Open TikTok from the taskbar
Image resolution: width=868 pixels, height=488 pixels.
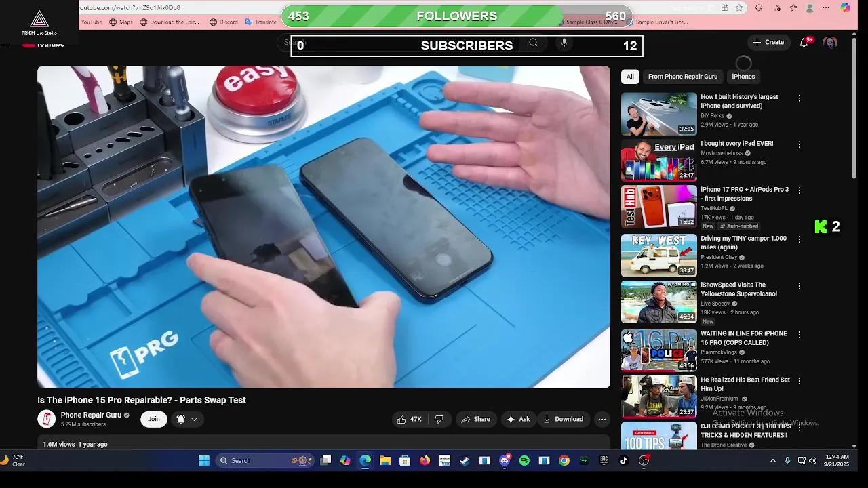click(624, 461)
